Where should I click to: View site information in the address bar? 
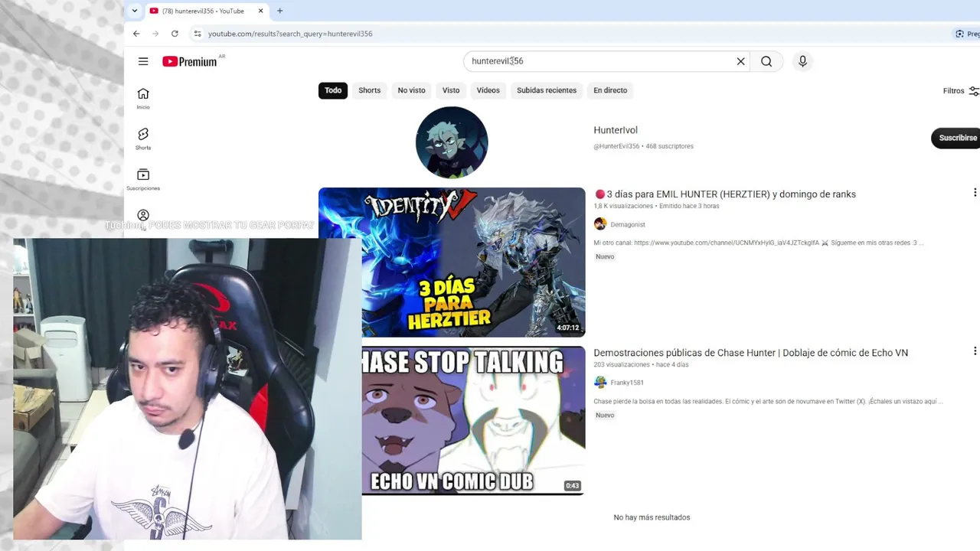pos(198,34)
